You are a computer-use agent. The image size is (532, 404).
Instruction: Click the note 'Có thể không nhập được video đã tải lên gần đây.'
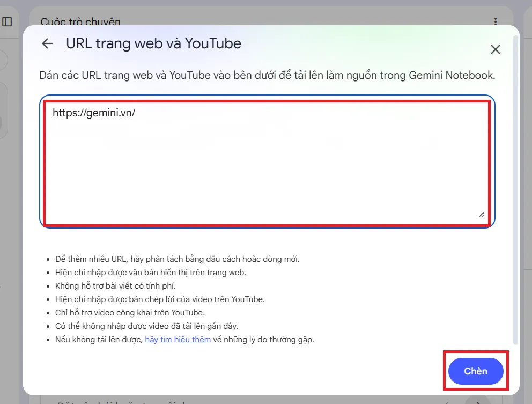tap(146, 326)
